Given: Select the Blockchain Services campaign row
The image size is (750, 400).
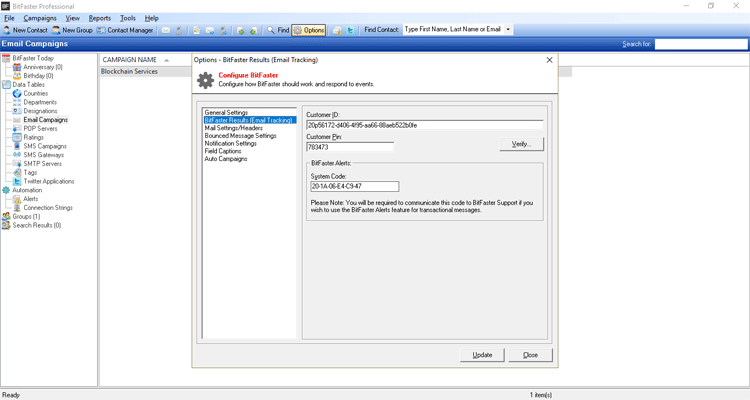Looking at the screenshot, I should [336, 71].
